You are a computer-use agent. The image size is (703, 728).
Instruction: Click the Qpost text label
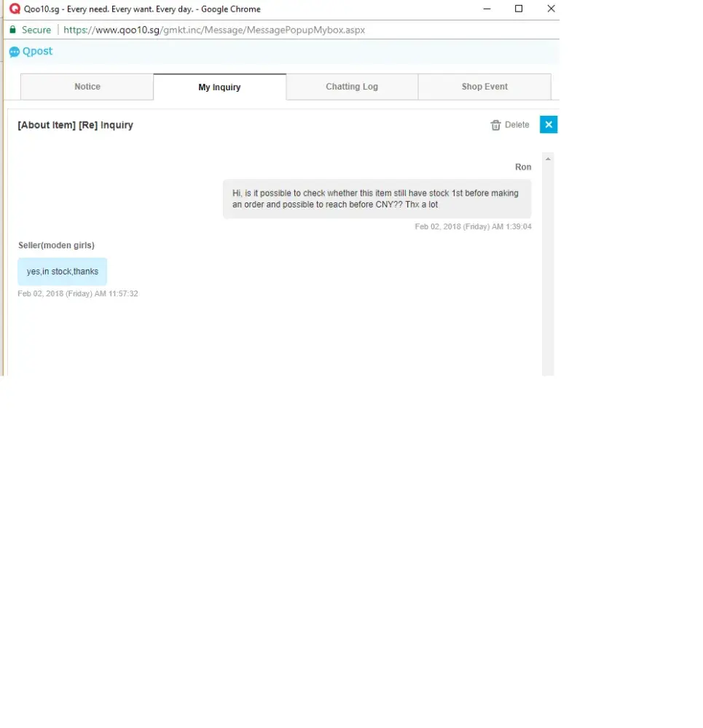point(38,52)
